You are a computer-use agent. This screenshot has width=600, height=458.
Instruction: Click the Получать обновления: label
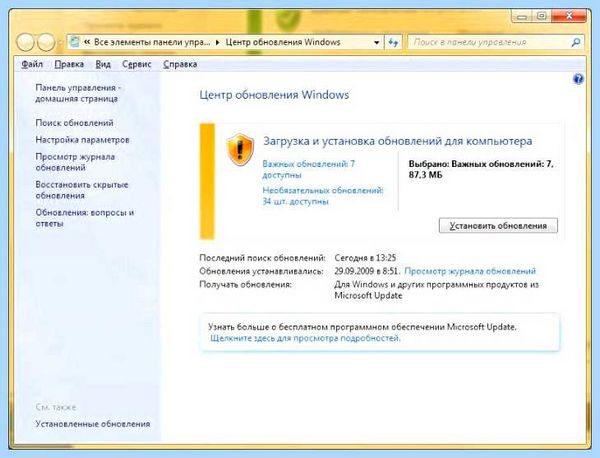245,284
